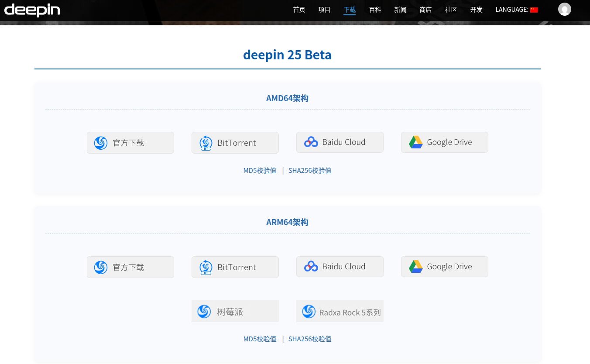Image resolution: width=590 pixels, height=364 pixels.
Task: Open ARM64 MD5校验值 link
Action: 260,339
